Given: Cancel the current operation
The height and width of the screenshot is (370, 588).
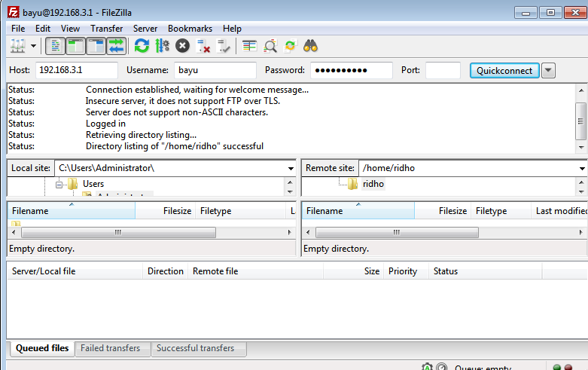Looking at the screenshot, I should (183, 46).
